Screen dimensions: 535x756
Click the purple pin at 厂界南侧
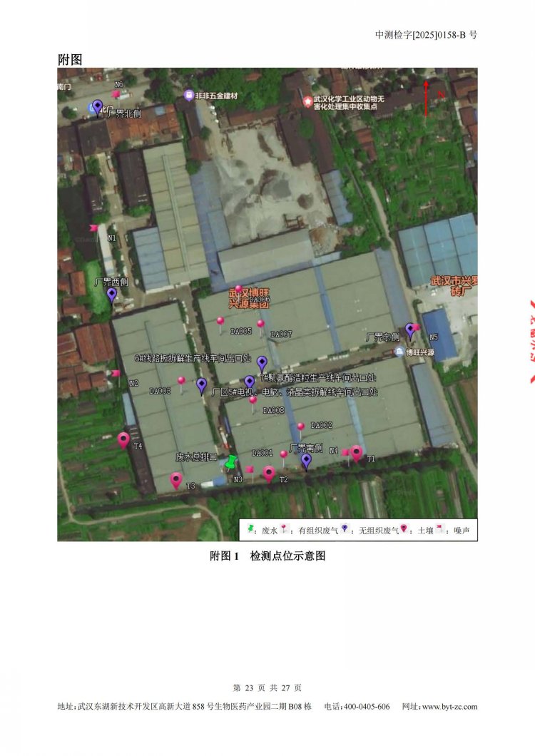click(307, 461)
